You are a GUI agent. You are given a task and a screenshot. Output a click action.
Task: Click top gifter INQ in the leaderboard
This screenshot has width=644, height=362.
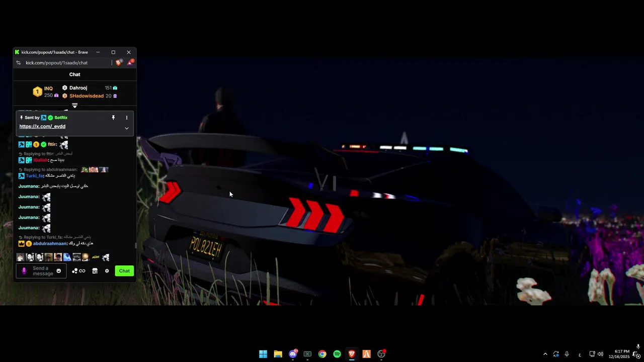48,88
